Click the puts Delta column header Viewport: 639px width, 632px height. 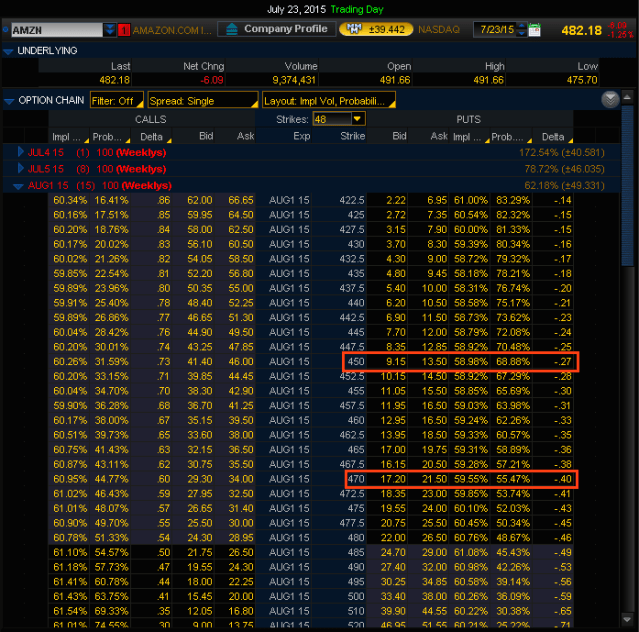point(553,137)
